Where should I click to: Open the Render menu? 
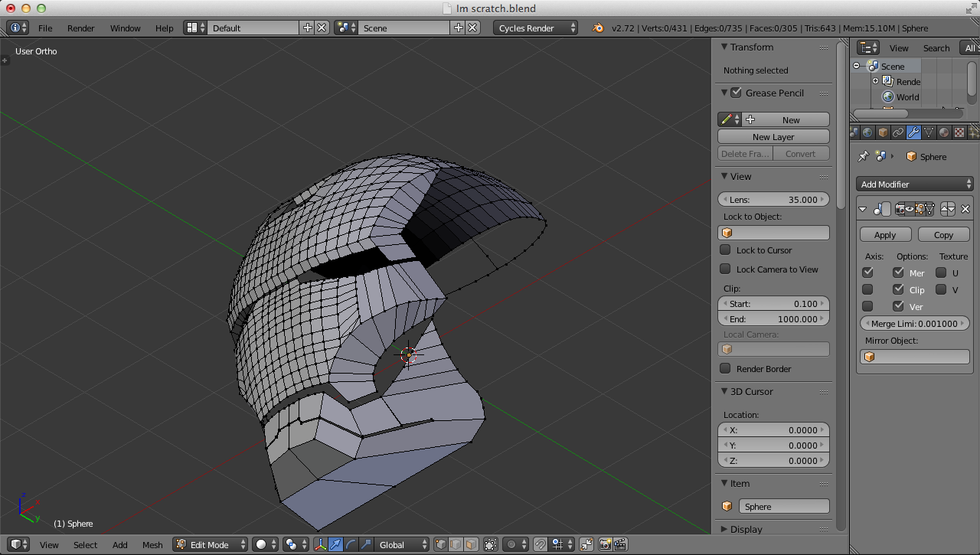[x=81, y=28]
